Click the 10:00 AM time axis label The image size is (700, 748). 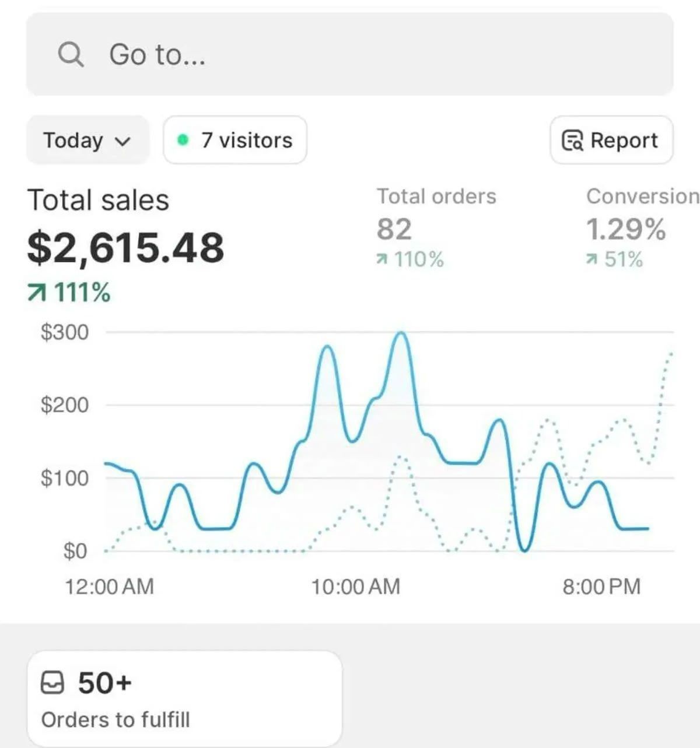pyautogui.click(x=355, y=587)
